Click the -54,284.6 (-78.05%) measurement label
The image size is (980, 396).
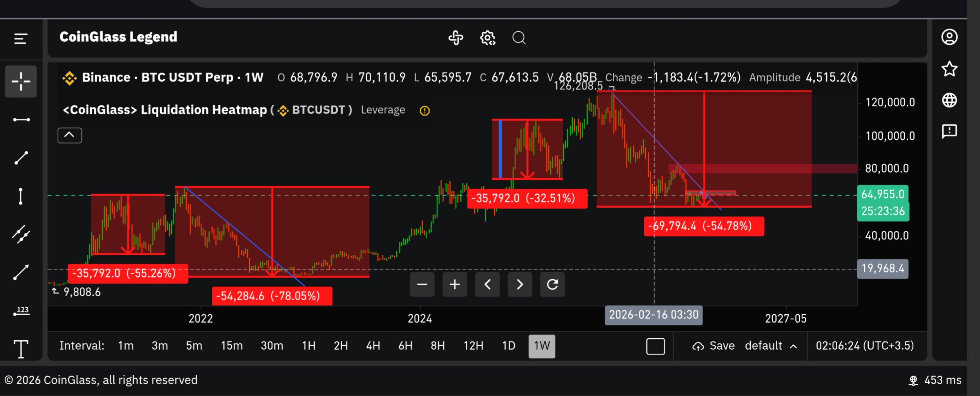pyautogui.click(x=272, y=296)
